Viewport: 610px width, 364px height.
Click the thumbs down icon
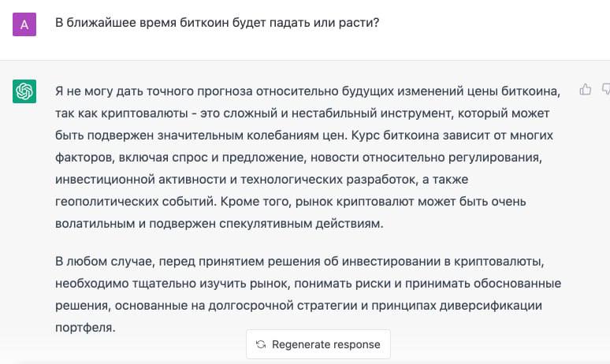tap(606, 90)
